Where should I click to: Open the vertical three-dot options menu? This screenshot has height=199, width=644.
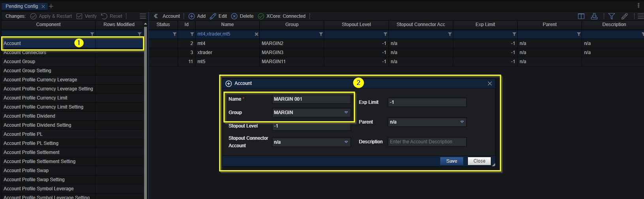click(638, 6)
